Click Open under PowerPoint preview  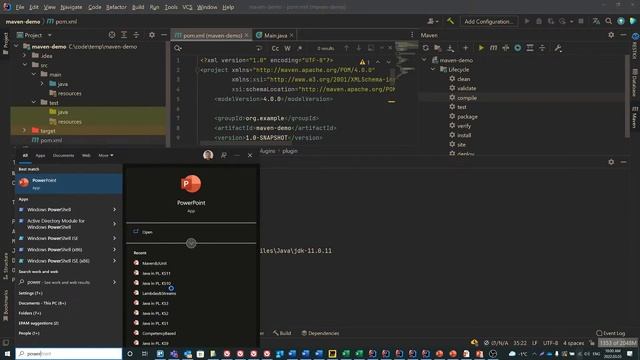pyautogui.click(x=147, y=232)
